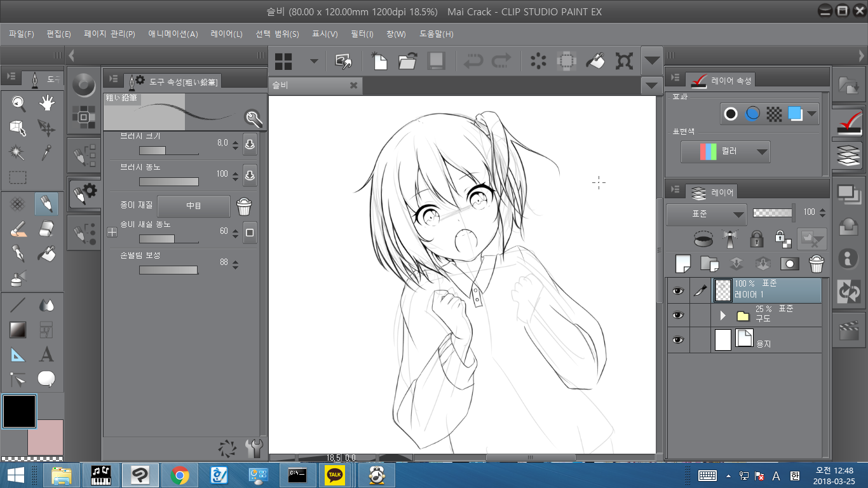The width and height of the screenshot is (868, 488).
Task: Select the Balloon speech bubble tool
Action: coord(46,379)
